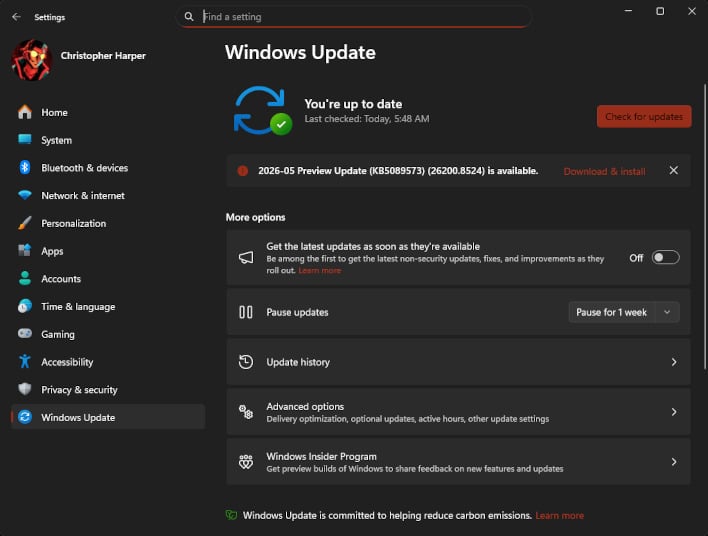Click the Personalization paintbrush icon

[25, 223]
